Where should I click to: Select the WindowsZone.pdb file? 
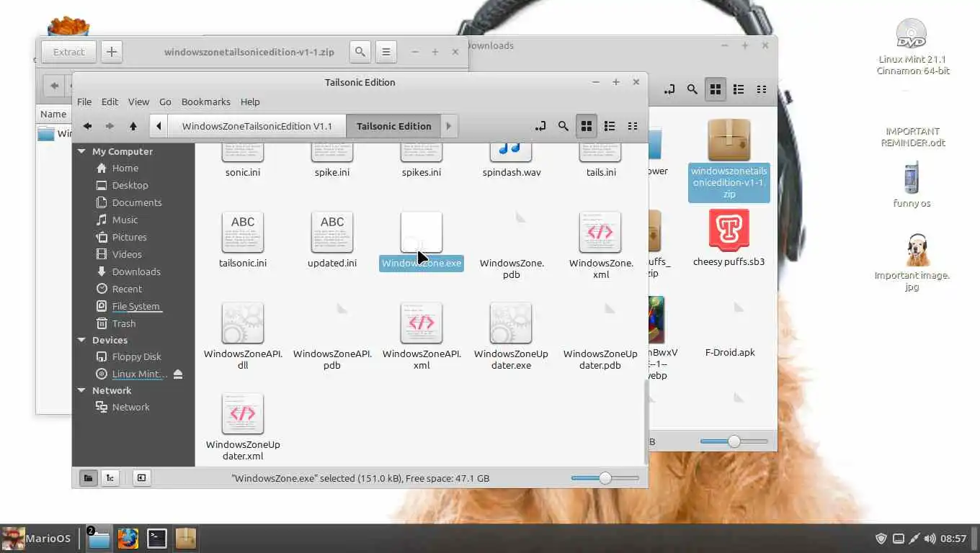512,246
